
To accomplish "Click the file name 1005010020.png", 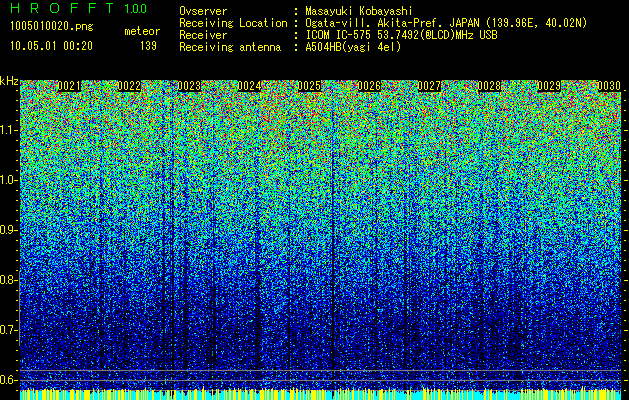I will tap(52, 27).
